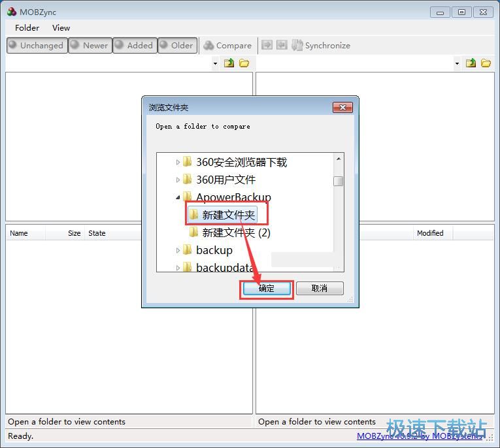The image size is (500, 448).
Task: Confirm with the 确定 button
Action: pyautogui.click(x=267, y=289)
